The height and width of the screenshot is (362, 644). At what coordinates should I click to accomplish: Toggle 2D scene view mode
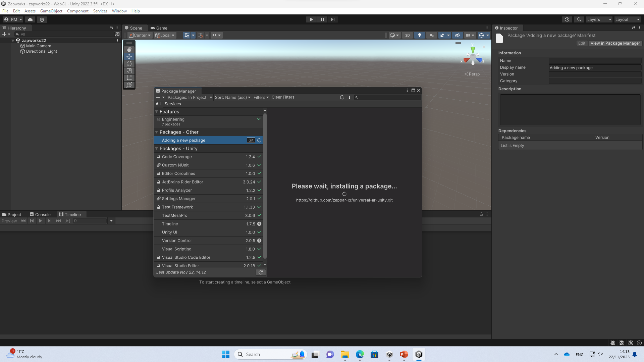pyautogui.click(x=408, y=35)
